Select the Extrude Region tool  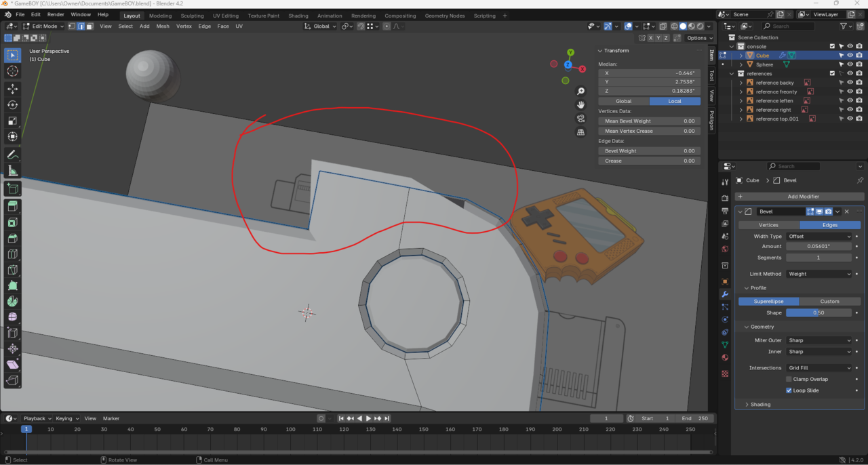[12, 206]
